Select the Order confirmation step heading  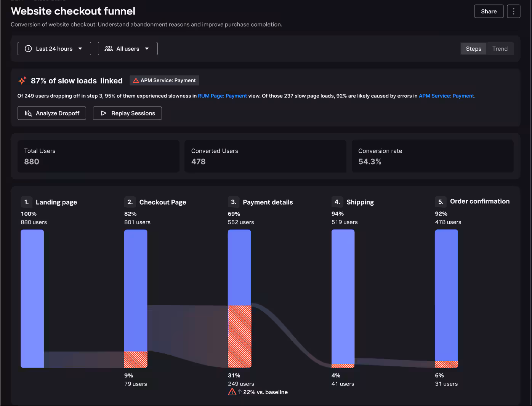pos(479,201)
